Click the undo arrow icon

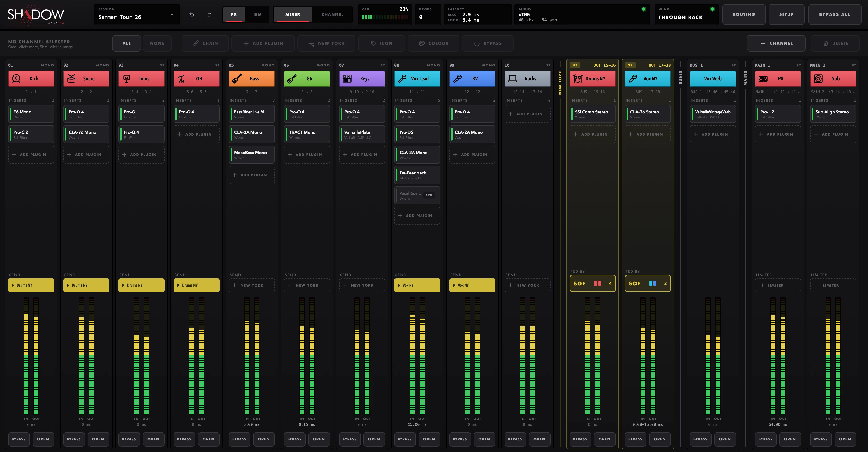coord(192,14)
